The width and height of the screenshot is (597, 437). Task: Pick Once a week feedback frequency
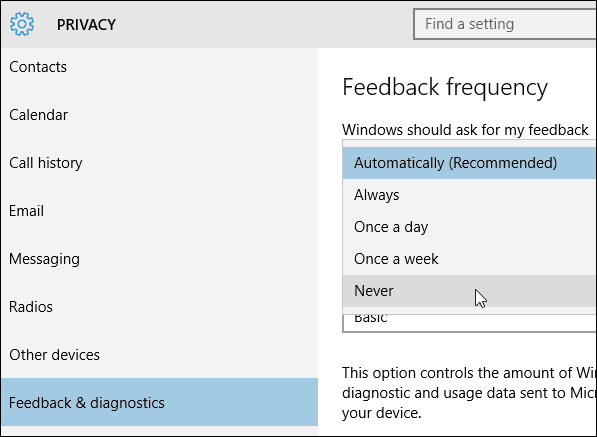(469, 259)
